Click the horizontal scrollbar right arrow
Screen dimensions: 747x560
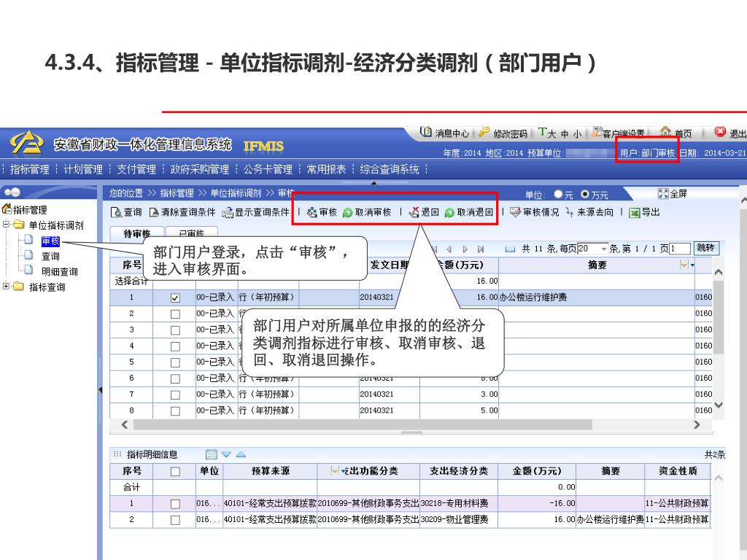pyautogui.click(x=697, y=424)
